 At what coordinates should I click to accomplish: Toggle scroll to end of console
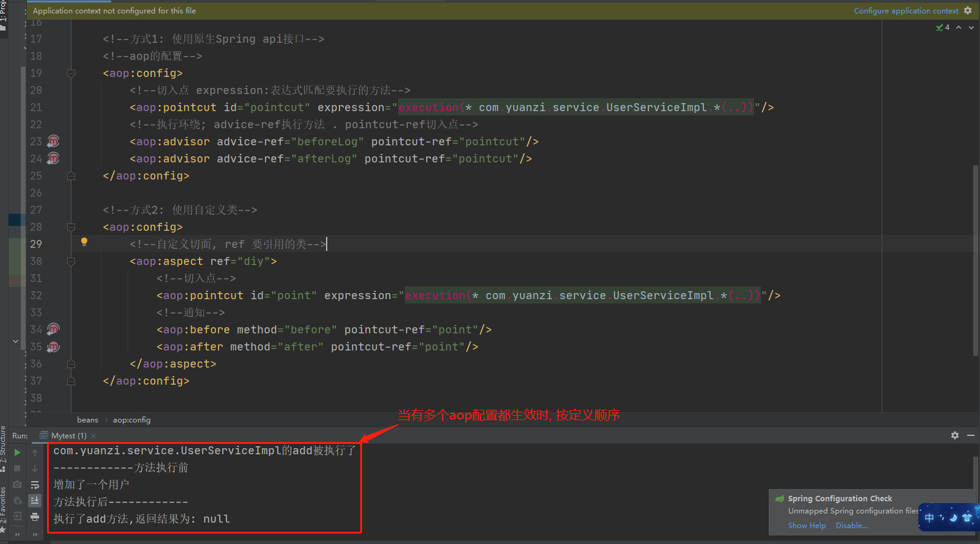click(35, 500)
